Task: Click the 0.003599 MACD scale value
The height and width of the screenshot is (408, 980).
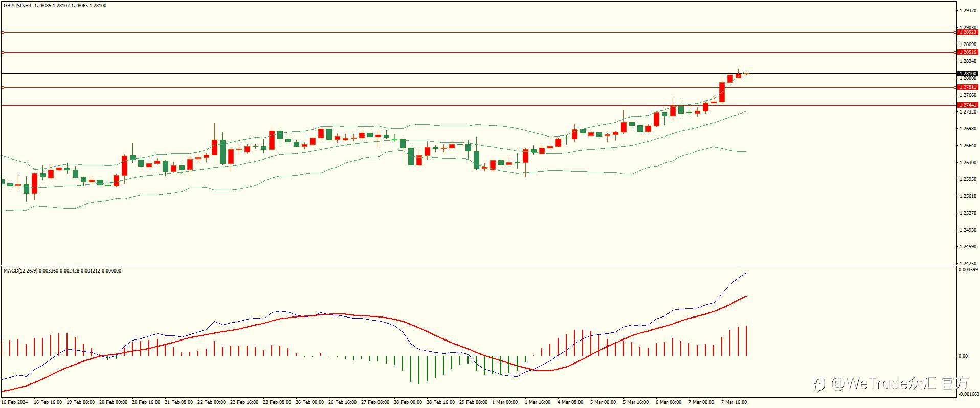Action: click(x=968, y=270)
